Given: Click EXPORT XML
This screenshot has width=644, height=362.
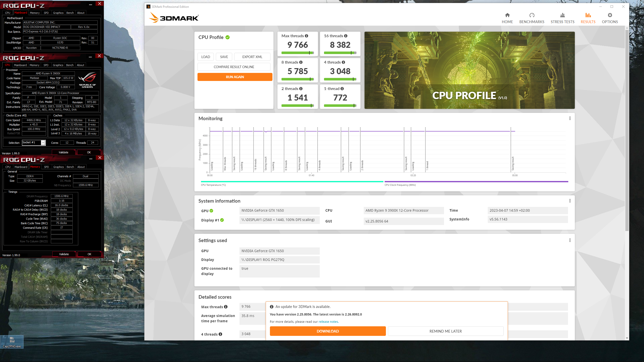Looking at the screenshot, I should (252, 57).
